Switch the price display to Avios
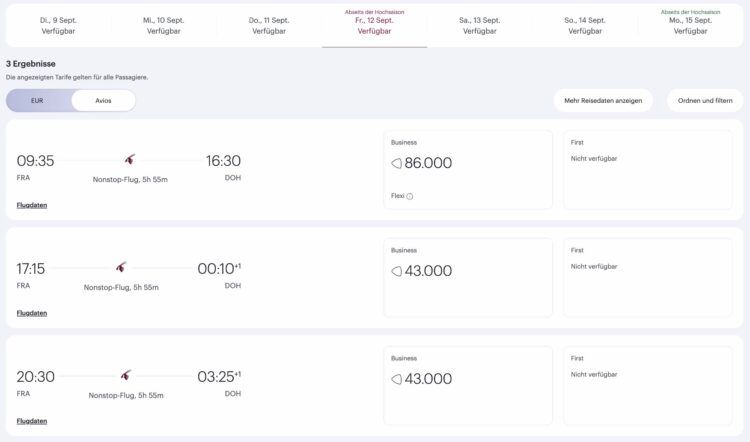This screenshot has width=750, height=442. click(103, 101)
